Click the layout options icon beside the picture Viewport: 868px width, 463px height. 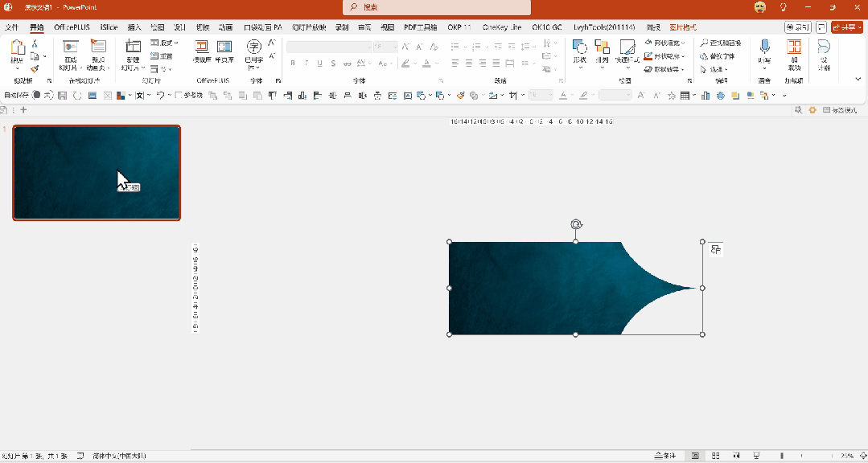click(716, 250)
